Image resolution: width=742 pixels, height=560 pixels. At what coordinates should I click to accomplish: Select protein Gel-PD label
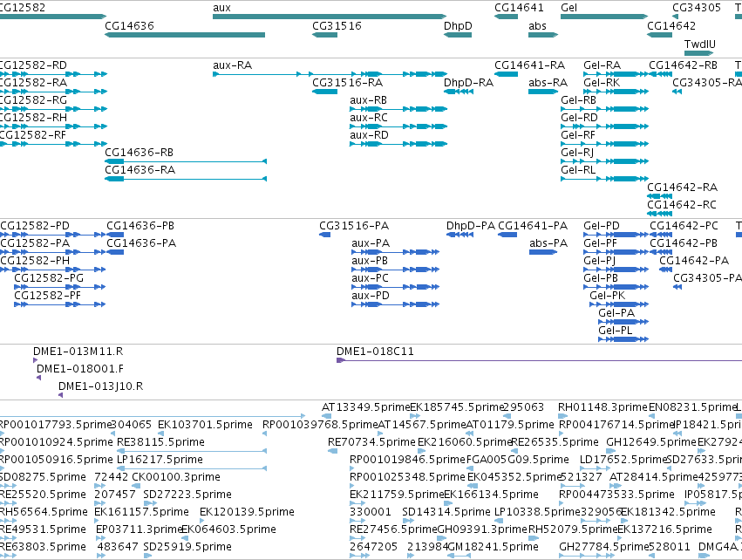(602, 226)
